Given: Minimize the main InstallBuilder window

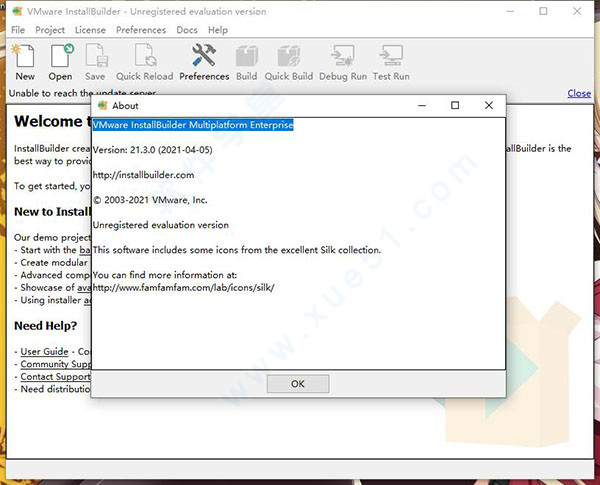Looking at the screenshot, I should point(510,11).
